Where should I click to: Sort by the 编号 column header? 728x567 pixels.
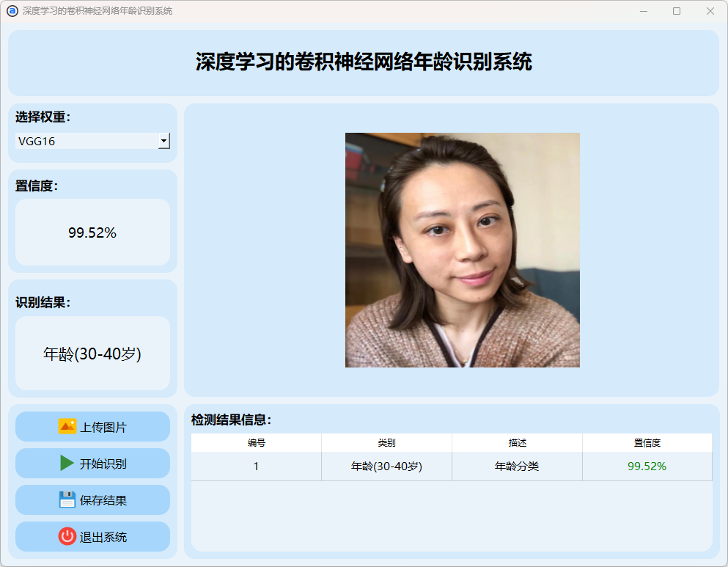pyautogui.click(x=256, y=443)
